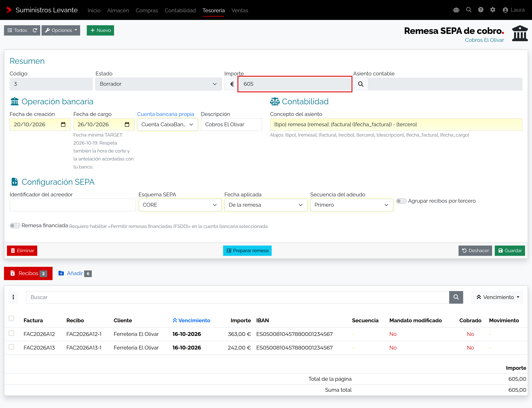Viewport: 532px width, 408px height.
Task: Click the green Nuevo button
Action: [100, 30]
